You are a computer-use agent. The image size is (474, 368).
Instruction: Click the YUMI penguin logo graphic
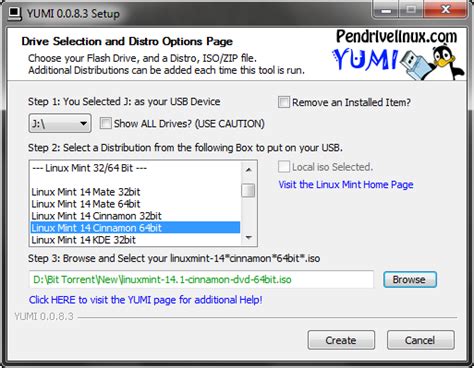(398, 55)
